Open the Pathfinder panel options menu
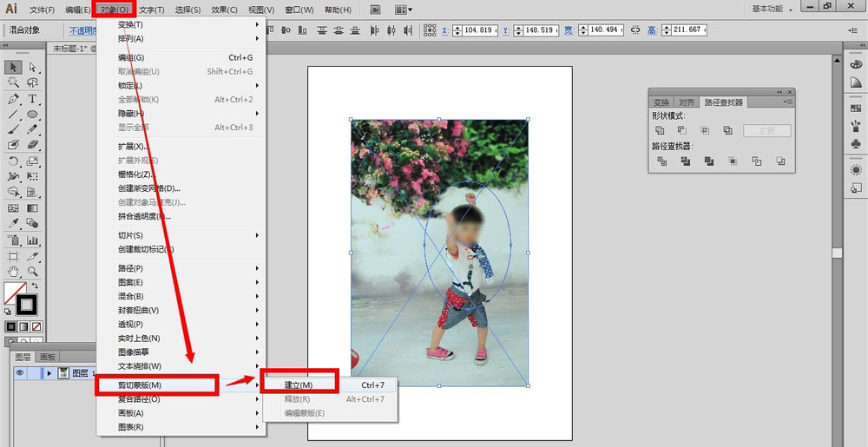Viewport: 868px width, 447px height. tap(788, 102)
